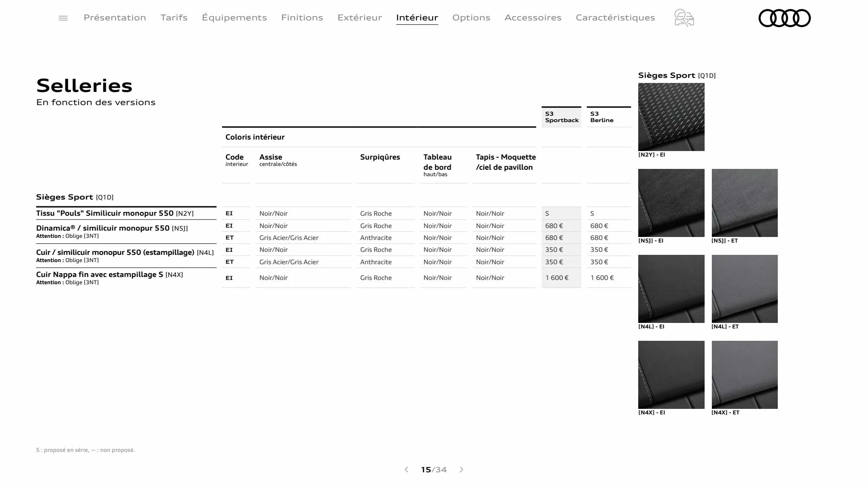Viewport: 868px width, 488px height.
Task: Click the Tissu "Pouls" Similicuir monopur 550 row
Action: pos(115,213)
